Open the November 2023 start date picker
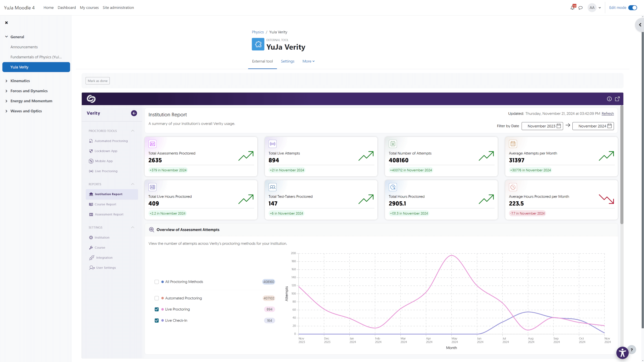The width and height of the screenshot is (644, 362). point(542,126)
